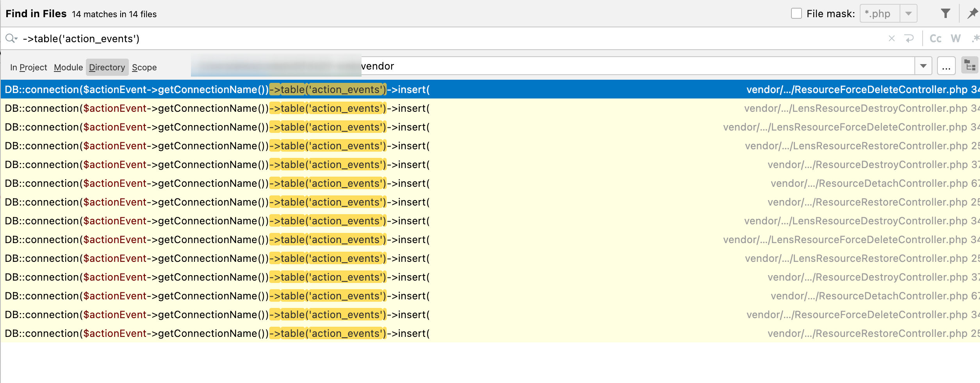Enable regex matching with the .* icon

pos(976,38)
